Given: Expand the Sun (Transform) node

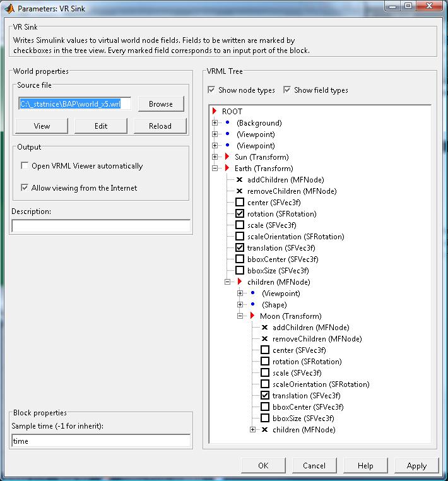Looking at the screenshot, I should [x=215, y=157].
